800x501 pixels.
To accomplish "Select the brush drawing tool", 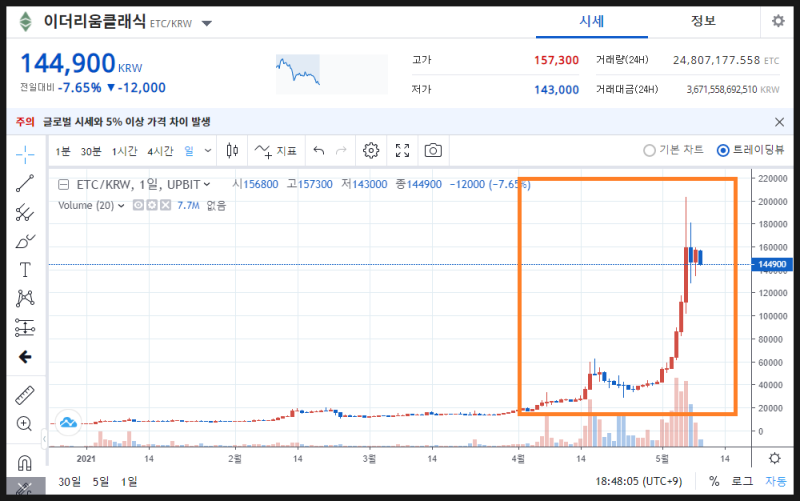I will [24, 241].
